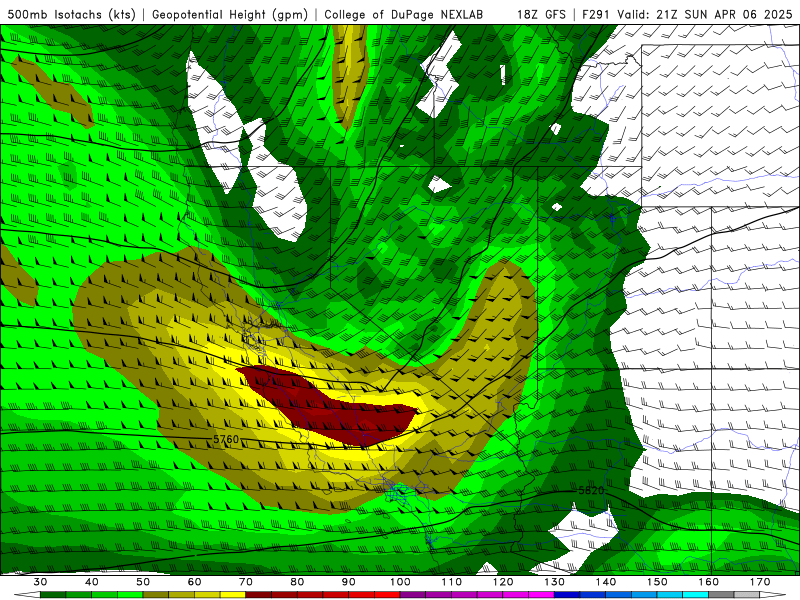Pick the dark purple swatch starting at 100
The width and height of the screenshot is (800, 600).
413,595
